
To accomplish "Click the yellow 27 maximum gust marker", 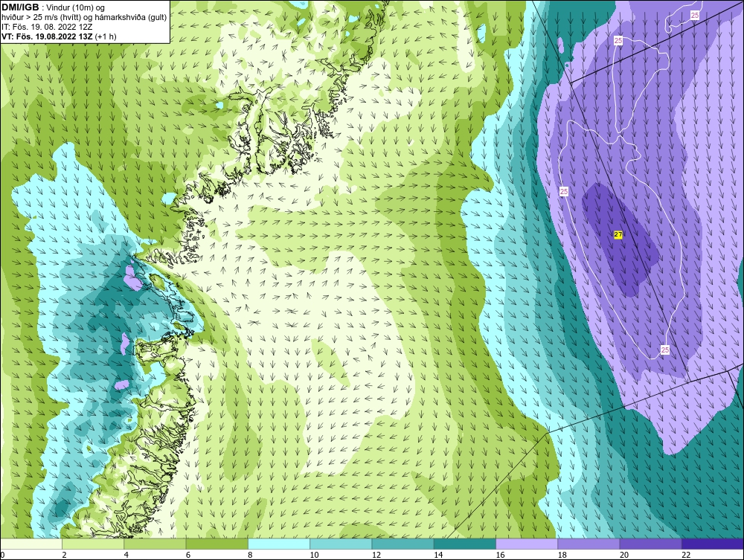I will tap(618, 234).
